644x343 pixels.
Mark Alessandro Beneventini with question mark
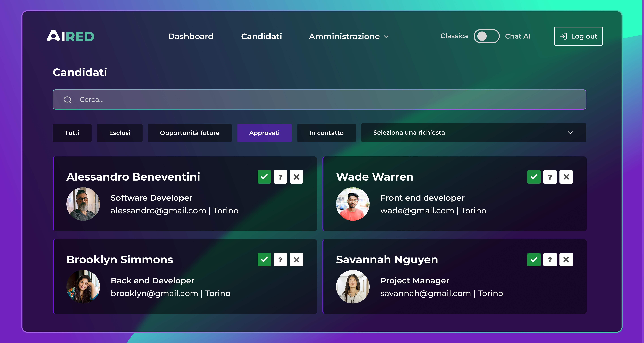(280, 177)
